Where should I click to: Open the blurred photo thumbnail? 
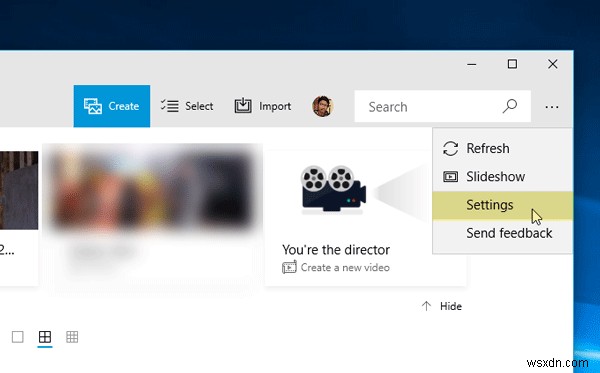click(x=152, y=187)
